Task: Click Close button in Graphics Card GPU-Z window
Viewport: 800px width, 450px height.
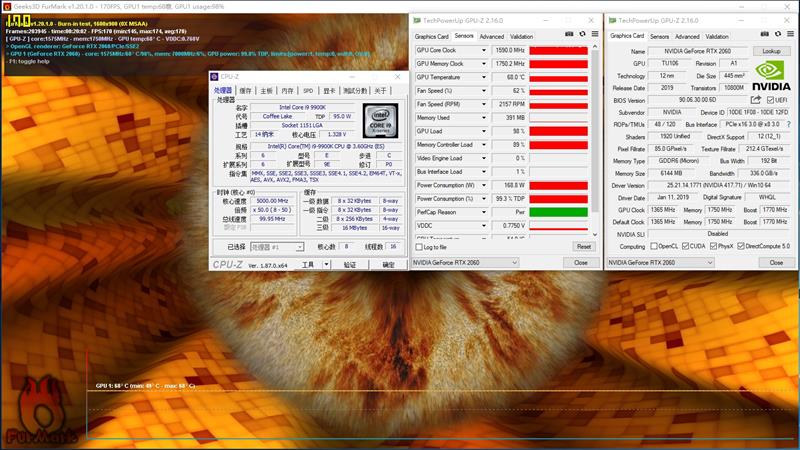Action: pos(776,262)
